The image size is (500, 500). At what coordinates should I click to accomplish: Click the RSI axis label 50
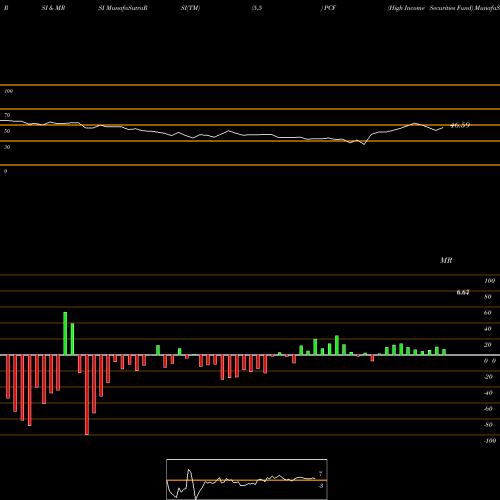click(7, 131)
